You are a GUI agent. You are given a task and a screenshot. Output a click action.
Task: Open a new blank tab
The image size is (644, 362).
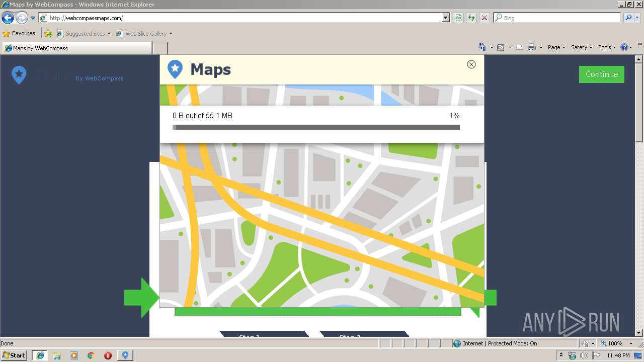coord(160,48)
